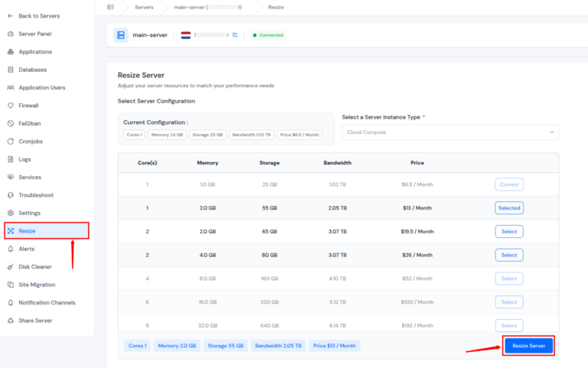
Task: Click the Price $6.5 / Month current config tag
Action: 299,135
